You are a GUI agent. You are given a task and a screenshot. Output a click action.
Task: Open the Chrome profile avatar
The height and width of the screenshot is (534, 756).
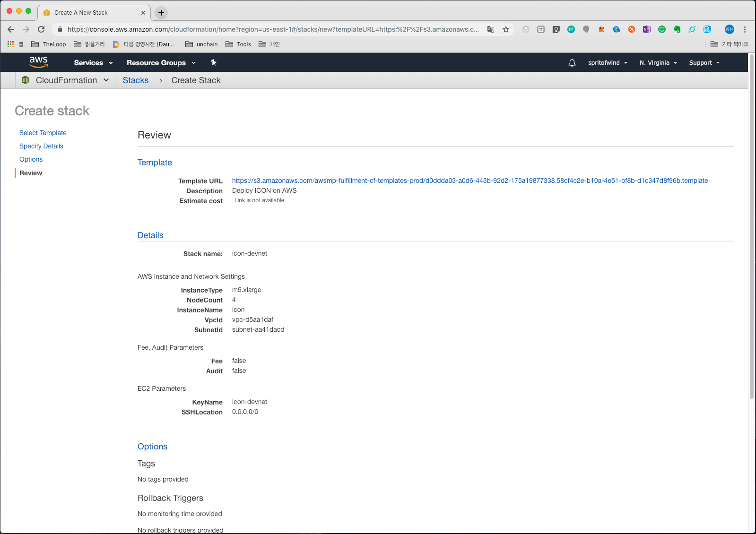click(730, 29)
